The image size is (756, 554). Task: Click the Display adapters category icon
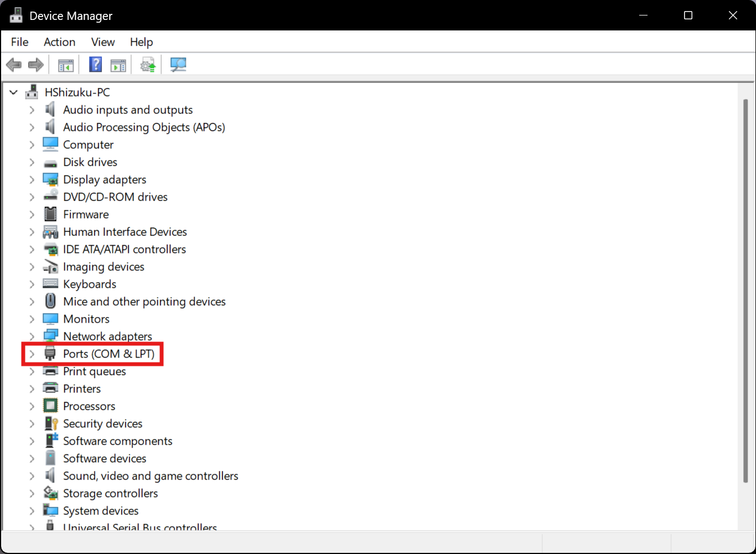pos(50,180)
